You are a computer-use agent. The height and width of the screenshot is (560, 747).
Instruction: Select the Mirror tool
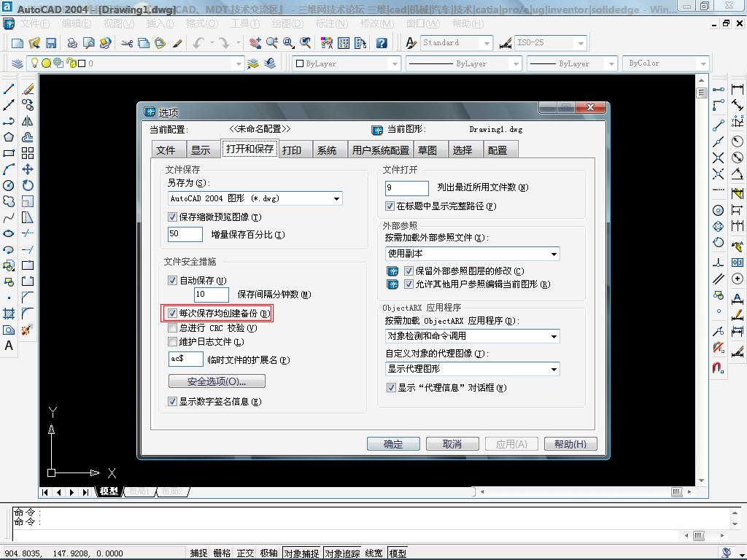28,121
